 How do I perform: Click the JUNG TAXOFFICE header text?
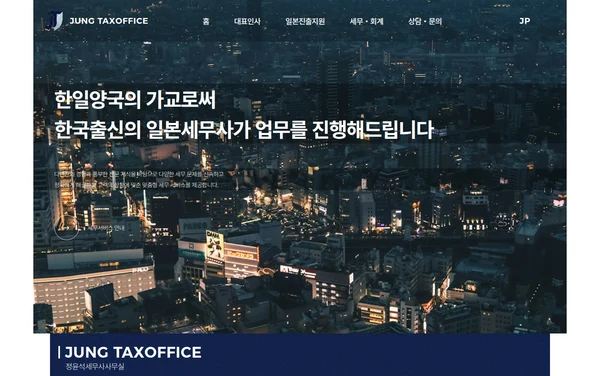click(109, 21)
